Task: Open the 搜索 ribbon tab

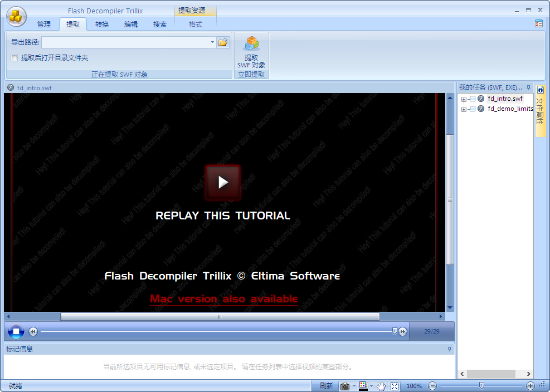Action: 159,24
